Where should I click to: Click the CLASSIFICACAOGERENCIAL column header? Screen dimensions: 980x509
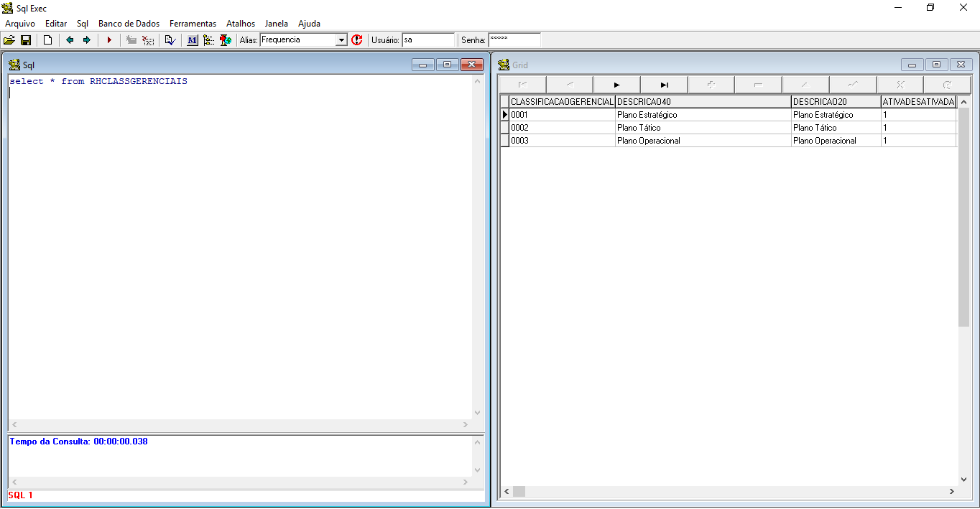pos(562,102)
